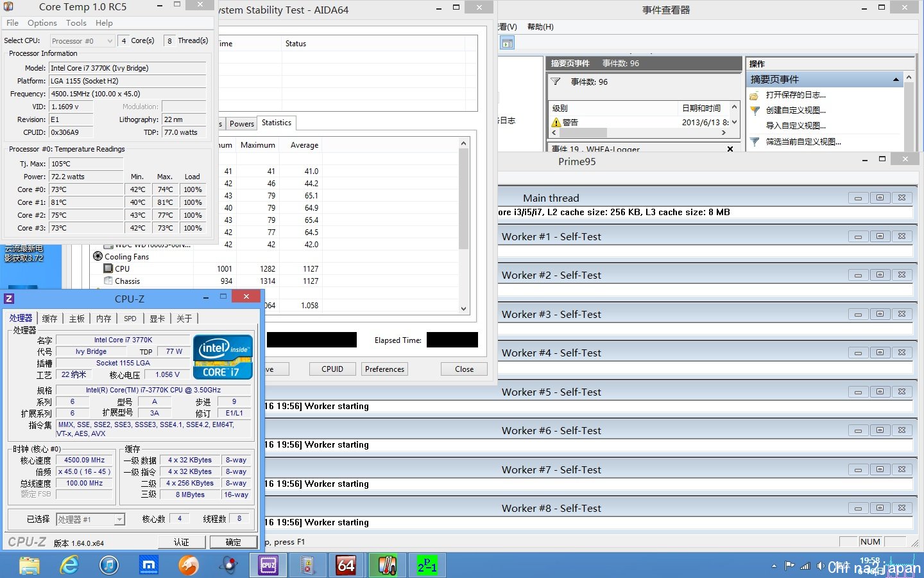The width and height of the screenshot is (924, 578).
Task: Click the 确定 button in CPU-Z
Action: click(x=234, y=542)
